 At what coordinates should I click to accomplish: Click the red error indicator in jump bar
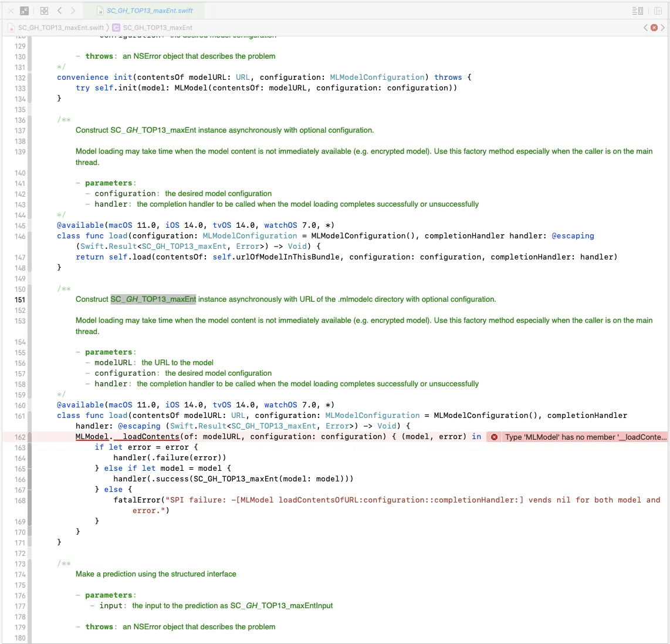pos(654,28)
